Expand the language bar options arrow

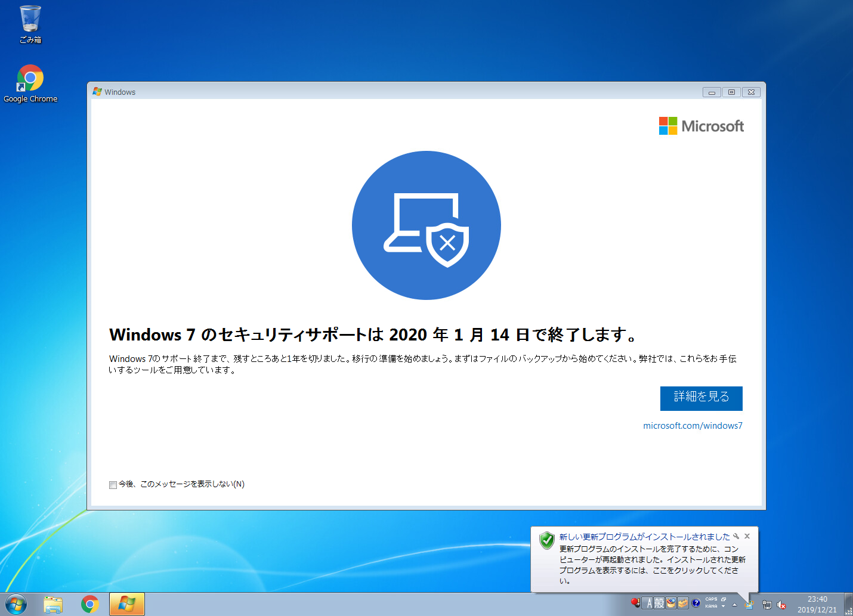tap(724, 606)
